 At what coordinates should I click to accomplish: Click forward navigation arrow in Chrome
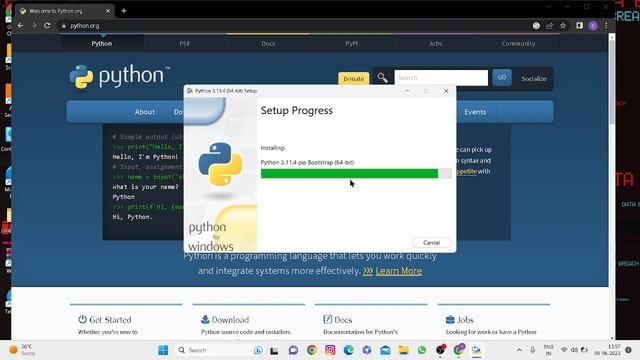[x=34, y=25]
